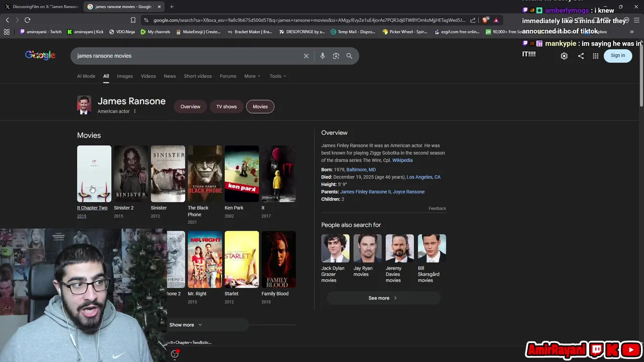Click the Feedback link

[x=437, y=208]
